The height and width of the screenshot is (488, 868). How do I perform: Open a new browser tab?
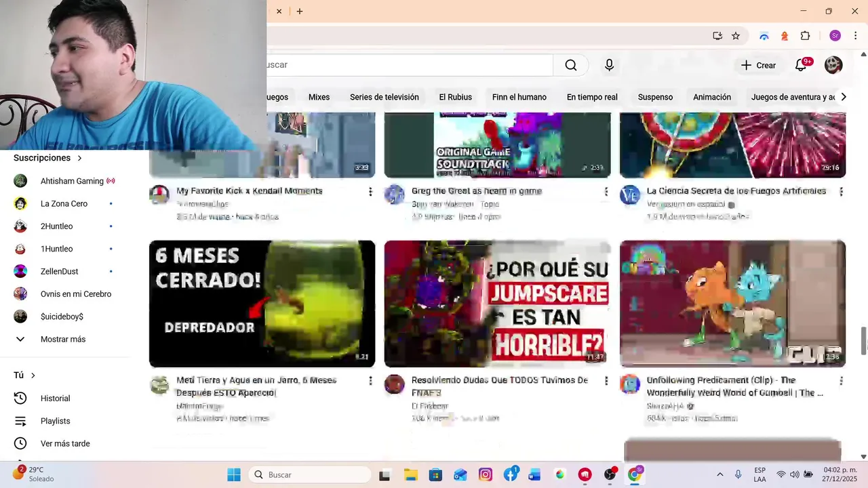coord(300,11)
